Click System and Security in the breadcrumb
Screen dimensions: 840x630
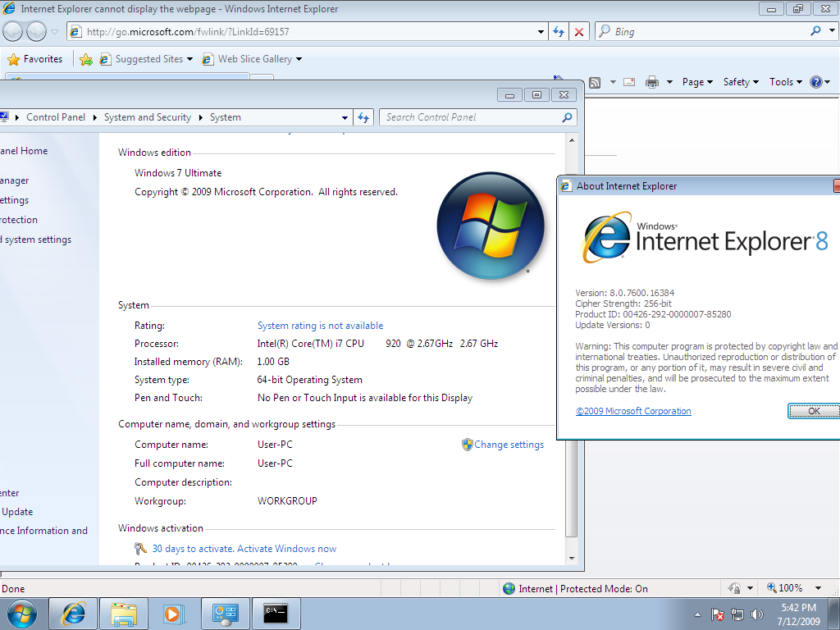coord(148,117)
